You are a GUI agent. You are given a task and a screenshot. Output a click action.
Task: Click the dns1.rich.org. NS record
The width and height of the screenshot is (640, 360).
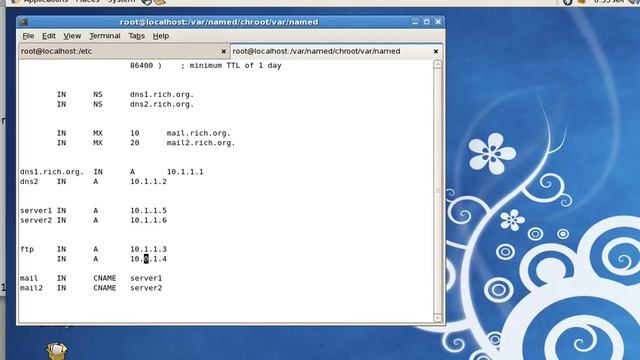pos(162,94)
